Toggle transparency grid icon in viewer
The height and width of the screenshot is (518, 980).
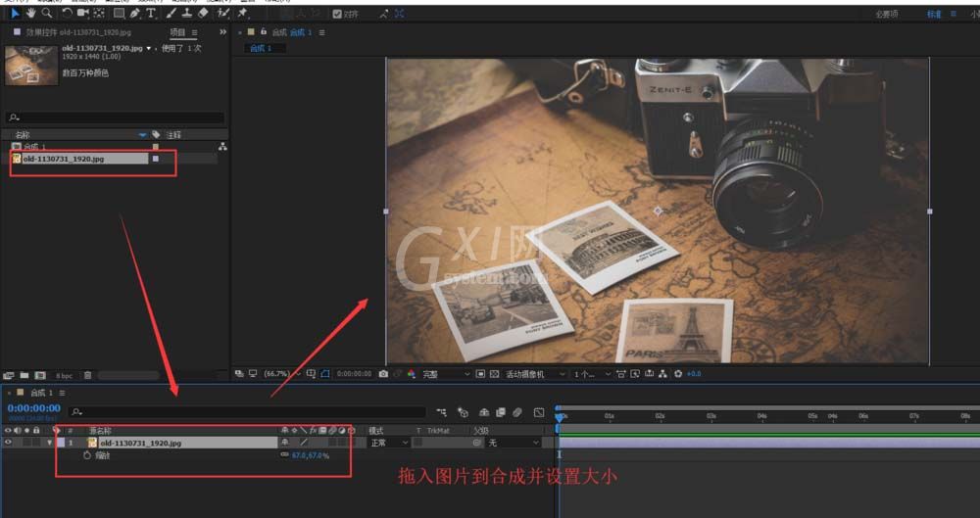(x=494, y=374)
